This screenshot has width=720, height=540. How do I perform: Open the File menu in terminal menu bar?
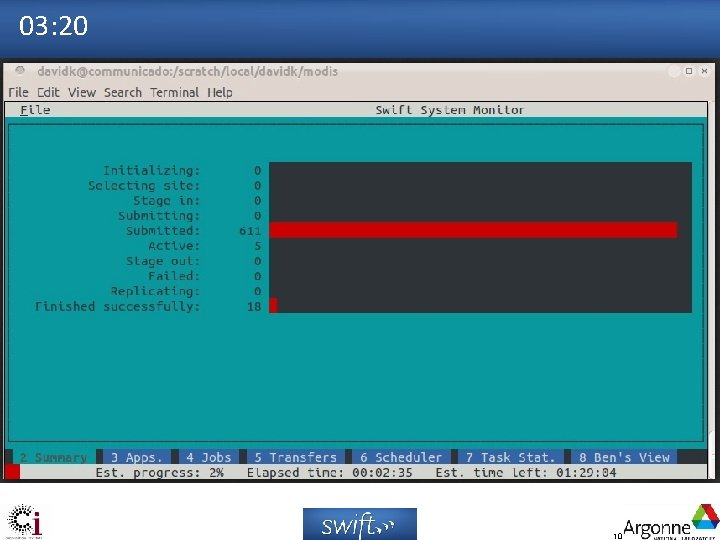[18, 92]
